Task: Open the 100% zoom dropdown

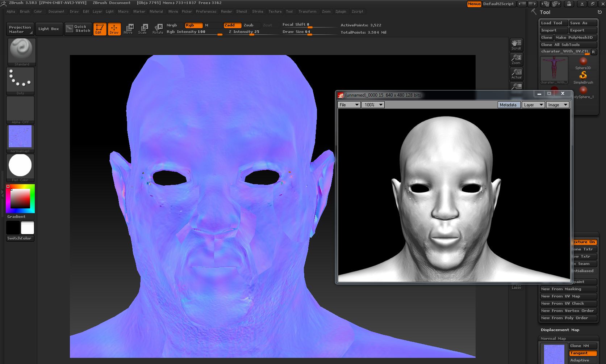Action: (373, 105)
